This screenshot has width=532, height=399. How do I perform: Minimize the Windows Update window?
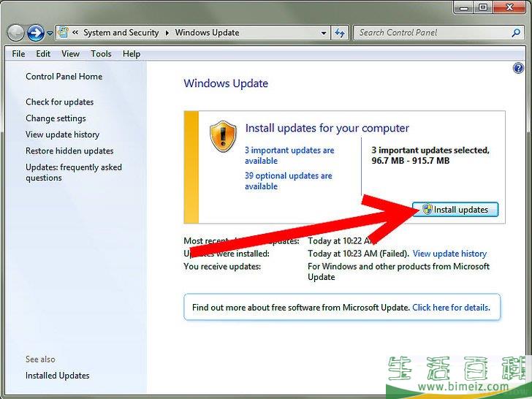[464, 7]
